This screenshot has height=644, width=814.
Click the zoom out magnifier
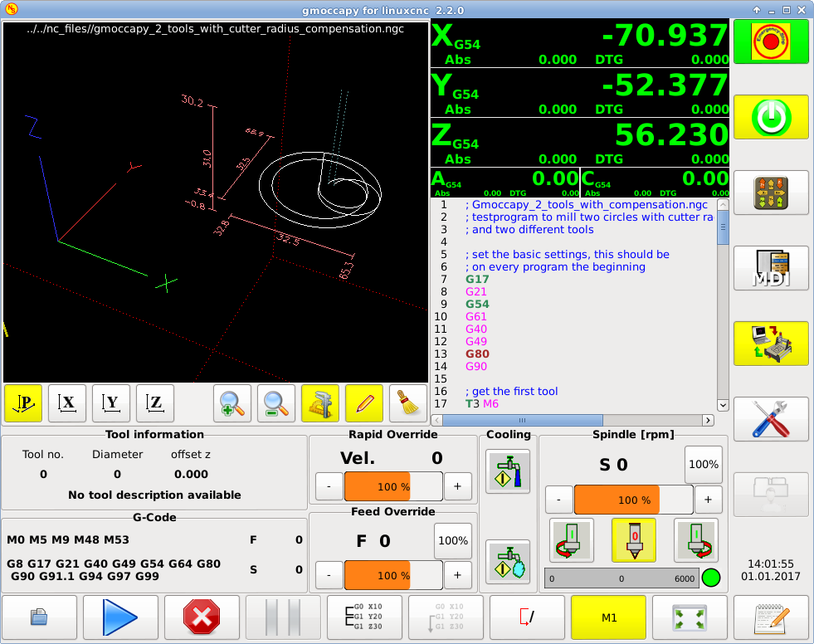click(x=276, y=403)
